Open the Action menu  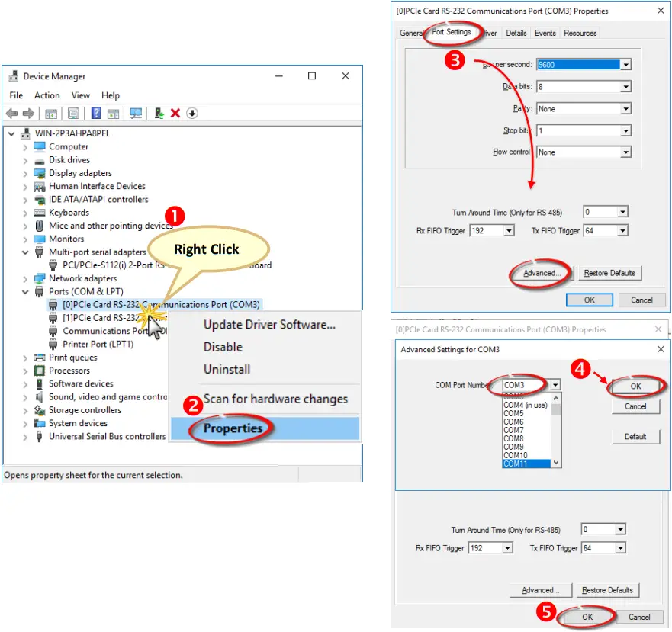point(47,95)
